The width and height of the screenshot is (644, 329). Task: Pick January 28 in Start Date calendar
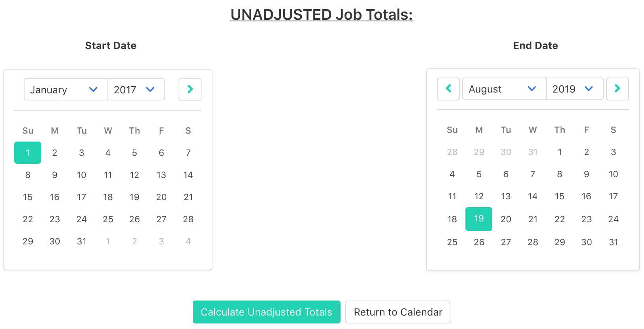[x=188, y=219]
